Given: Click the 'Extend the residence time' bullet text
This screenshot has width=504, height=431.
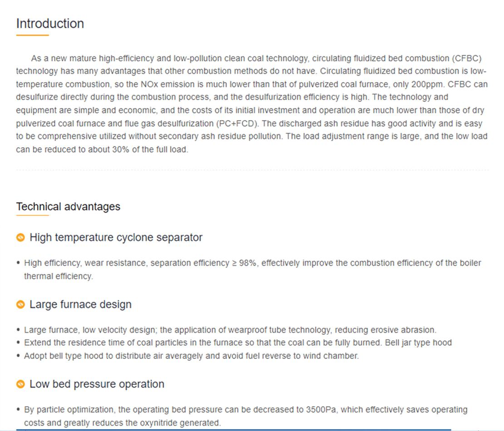Looking at the screenshot, I should [238, 343].
